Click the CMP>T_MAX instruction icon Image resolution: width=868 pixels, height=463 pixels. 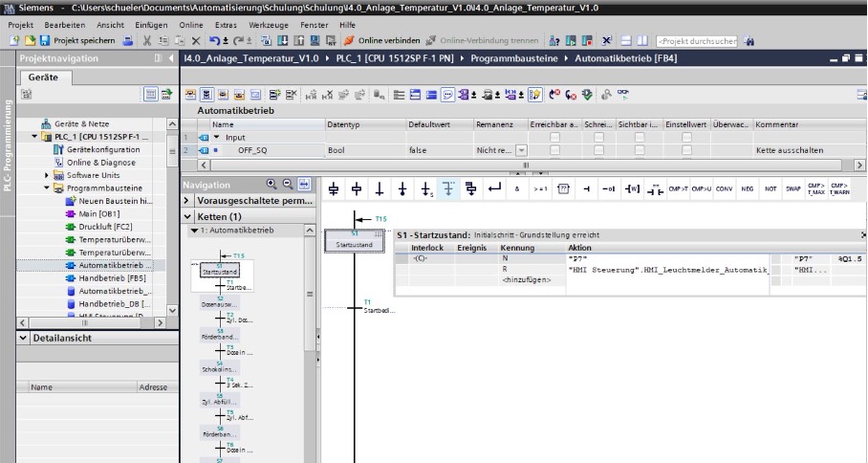(815, 188)
